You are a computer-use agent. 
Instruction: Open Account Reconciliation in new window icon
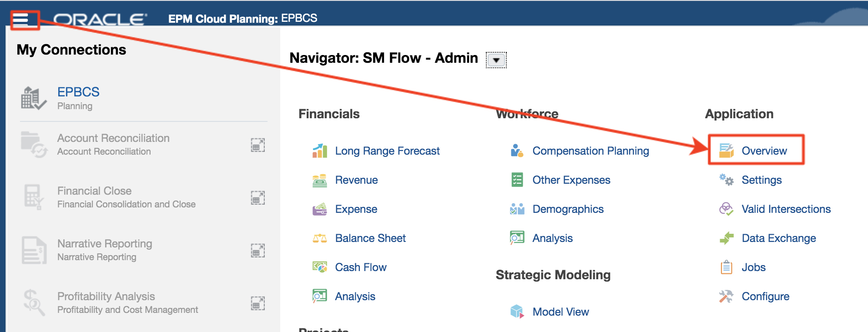[x=258, y=145]
